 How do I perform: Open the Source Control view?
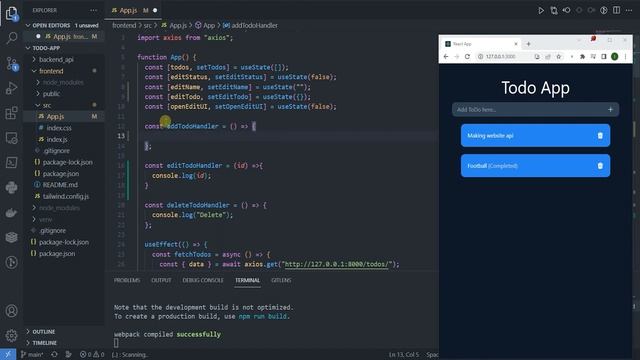point(11,63)
